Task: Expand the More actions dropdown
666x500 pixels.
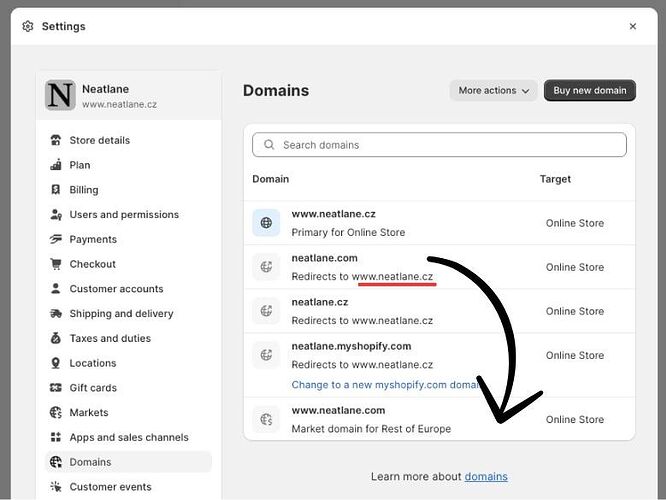Action: pos(494,90)
